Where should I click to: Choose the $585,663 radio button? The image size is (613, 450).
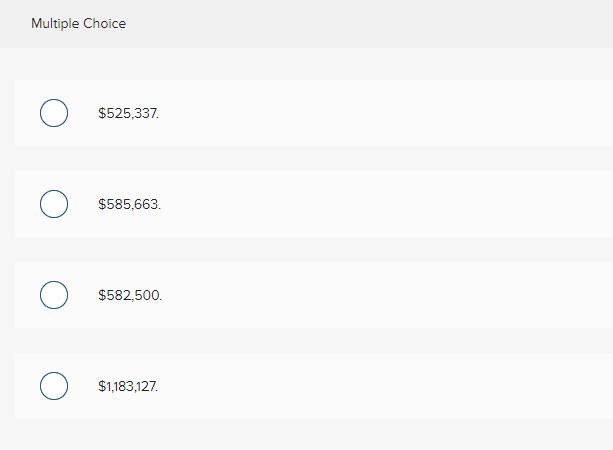coord(54,204)
